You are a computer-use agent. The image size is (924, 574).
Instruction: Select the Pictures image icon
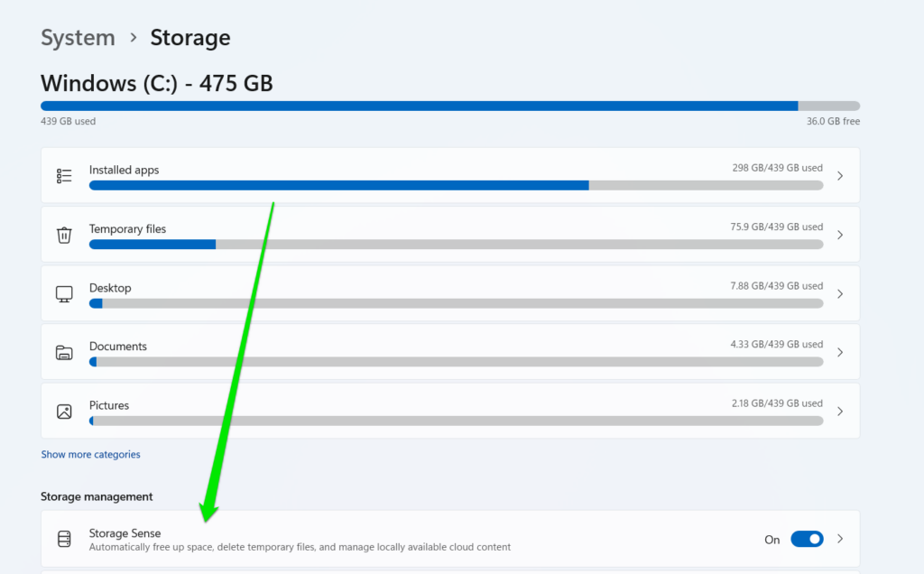tap(64, 411)
